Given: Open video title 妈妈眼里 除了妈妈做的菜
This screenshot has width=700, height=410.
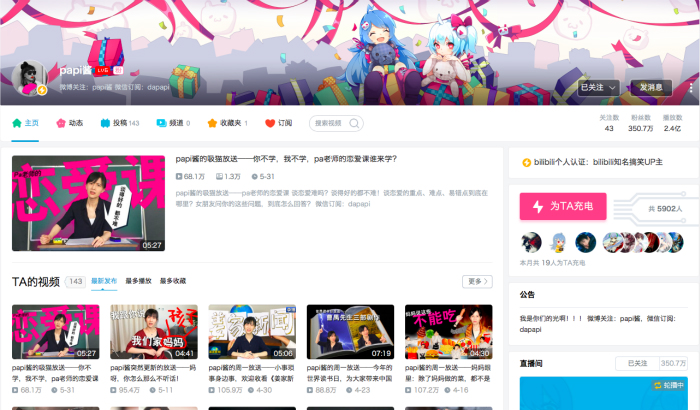Looking at the screenshot, I should pyautogui.click(x=448, y=373).
